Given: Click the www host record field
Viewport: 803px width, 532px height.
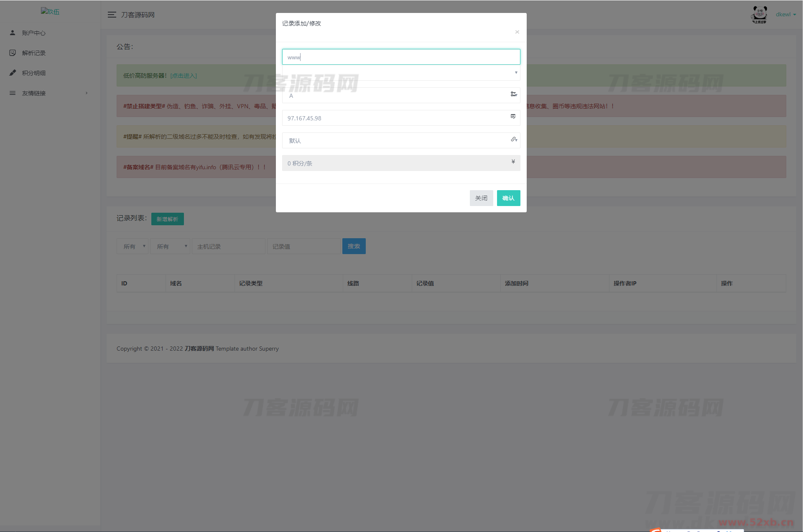Looking at the screenshot, I should click(400, 57).
